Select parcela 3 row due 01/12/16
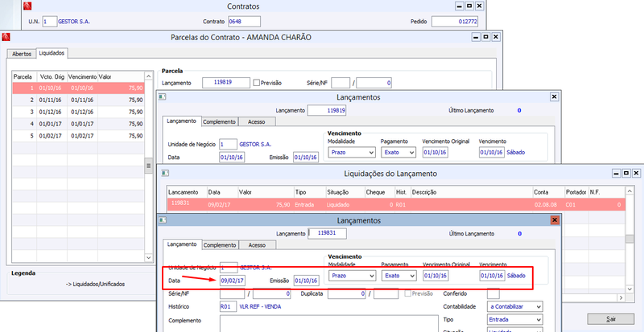The image size is (644, 332). click(x=78, y=112)
